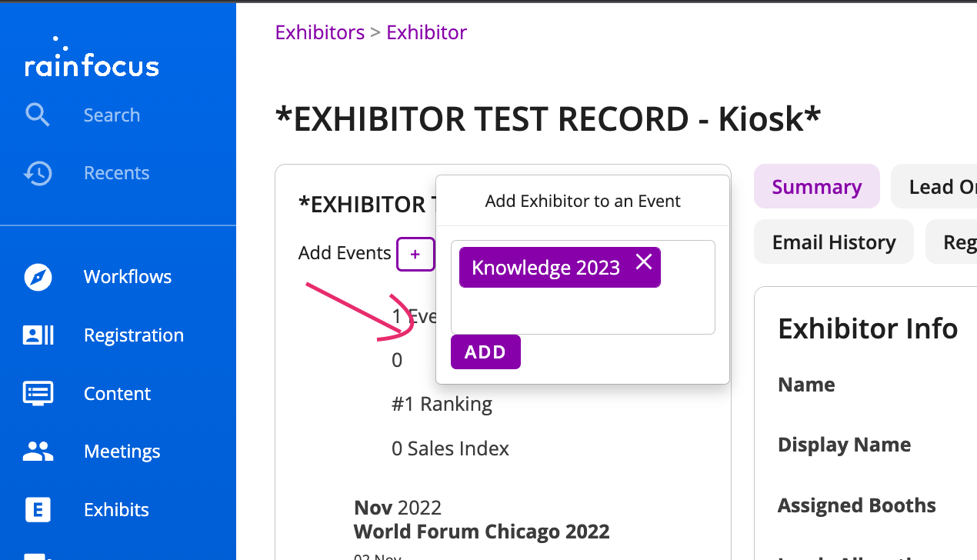Switch to the Summary tab
977x560 pixels.
point(816,187)
